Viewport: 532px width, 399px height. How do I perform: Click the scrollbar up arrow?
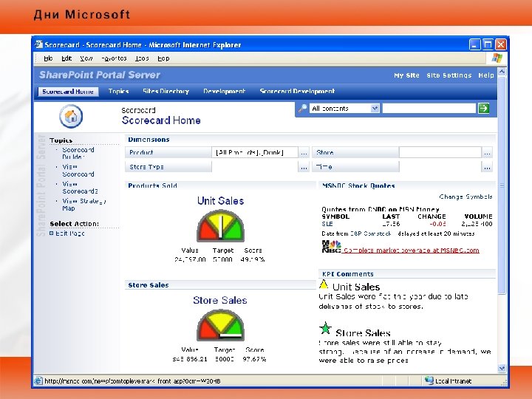pyautogui.click(x=502, y=72)
